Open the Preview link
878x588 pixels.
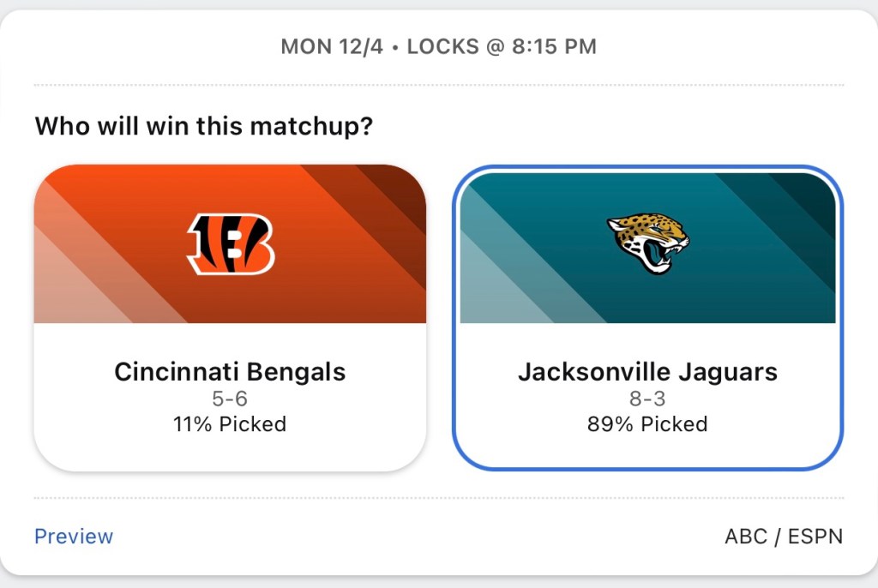click(74, 537)
